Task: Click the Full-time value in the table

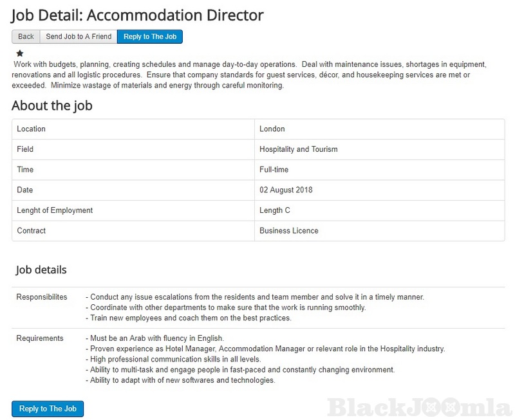Action: 274,170
